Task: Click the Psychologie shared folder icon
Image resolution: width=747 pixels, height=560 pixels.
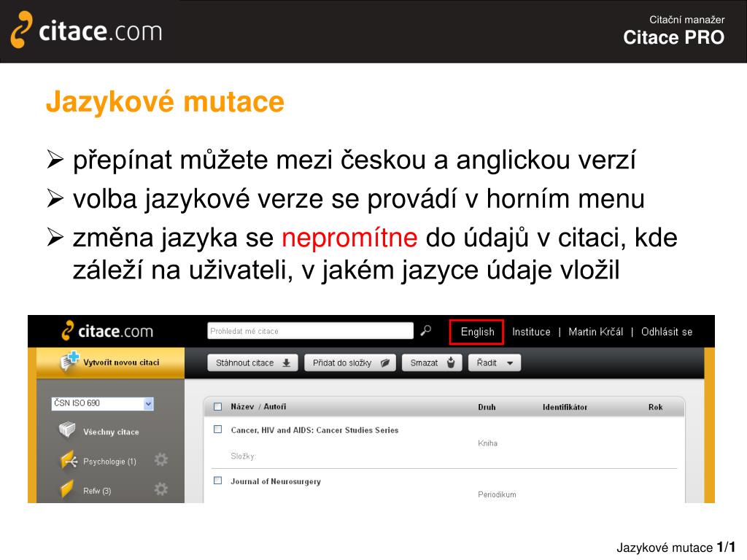Action: point(69,460)
